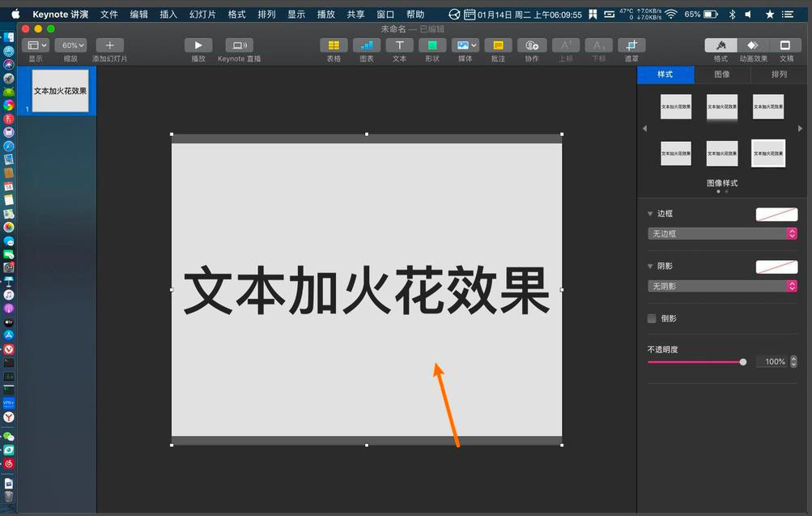The height and width of the screenshot is (516, 812).
Task: Open the 无边框 border dropdown
Action: point(721,233)
